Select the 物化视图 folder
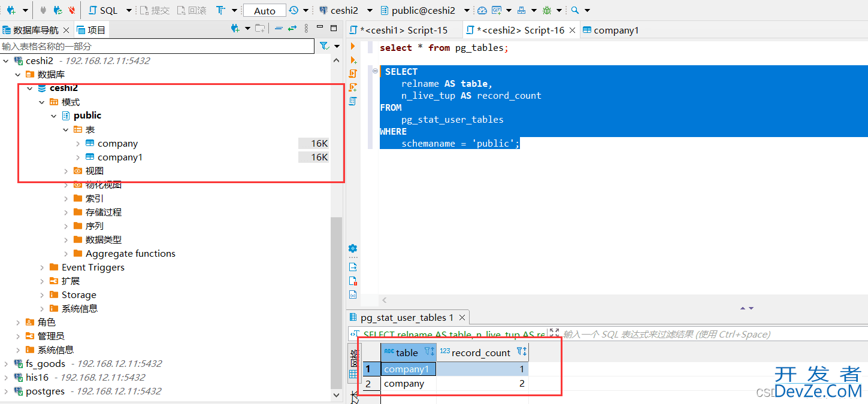Viewport: 868px width, 404px height. click(104, 184)
